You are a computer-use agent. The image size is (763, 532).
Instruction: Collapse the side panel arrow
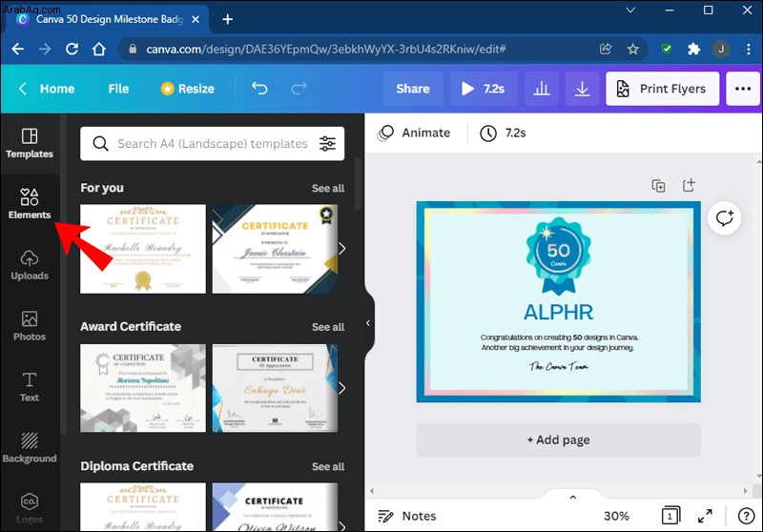point(368,323)
